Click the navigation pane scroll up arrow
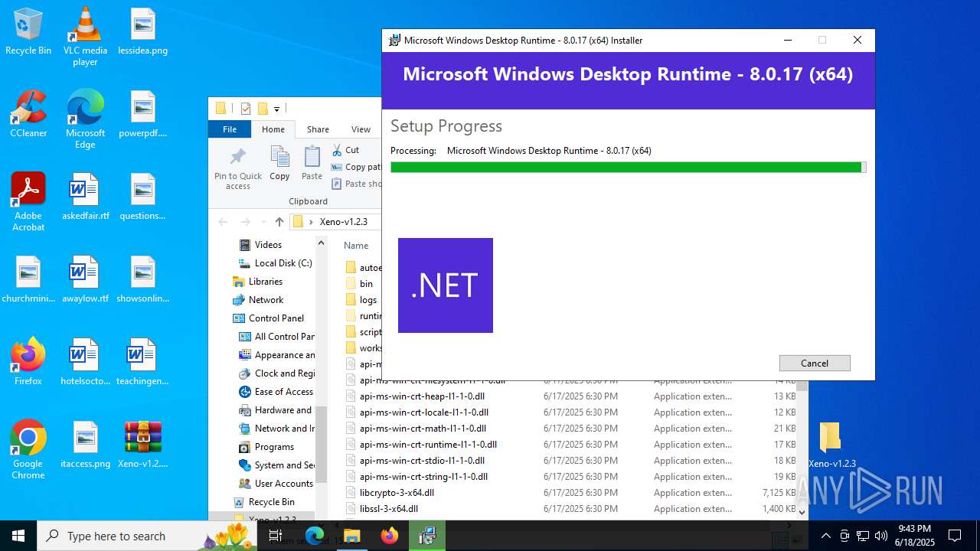This screenshot has height=551, width=980. (x=321, y=243)
